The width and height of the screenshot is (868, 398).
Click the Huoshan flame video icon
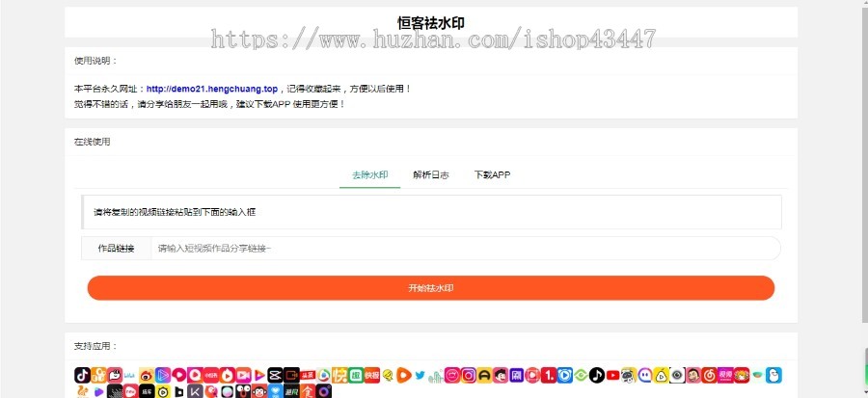click(x=228, y=375)
